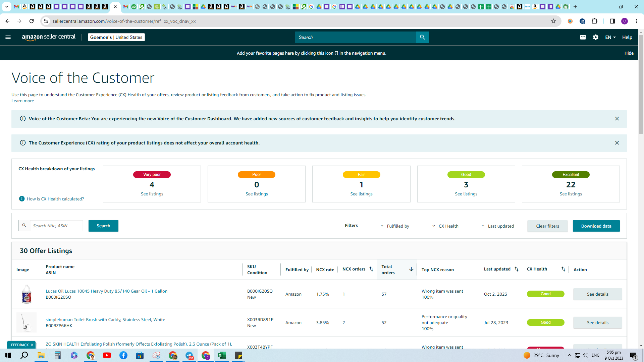Close the FEEDBACK tab with its X

point(32,345)
